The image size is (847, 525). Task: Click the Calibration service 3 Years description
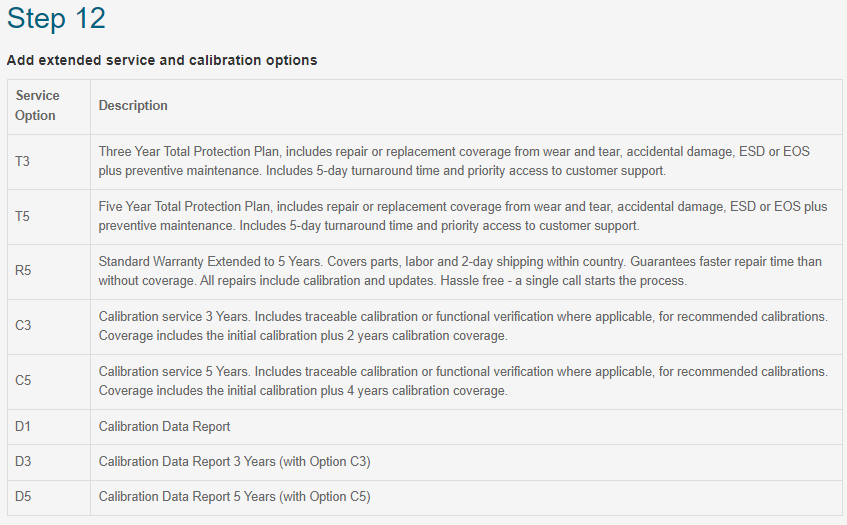pos(463,326)
